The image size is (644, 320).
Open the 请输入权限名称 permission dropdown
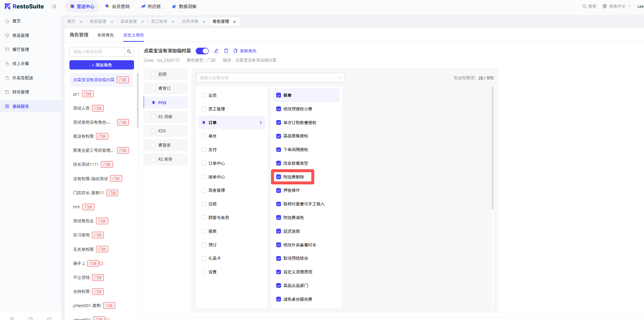pyautogui.click(x=270, y=78)
